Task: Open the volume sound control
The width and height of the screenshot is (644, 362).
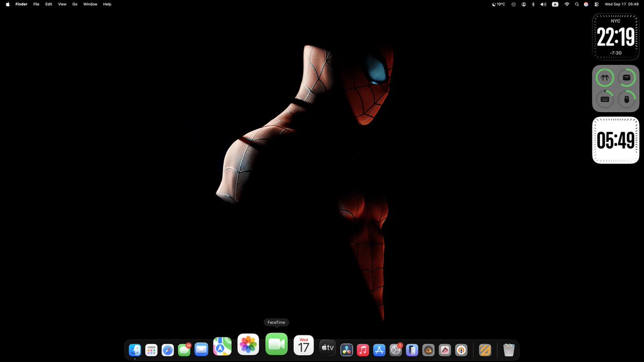Action: [543, 4]
